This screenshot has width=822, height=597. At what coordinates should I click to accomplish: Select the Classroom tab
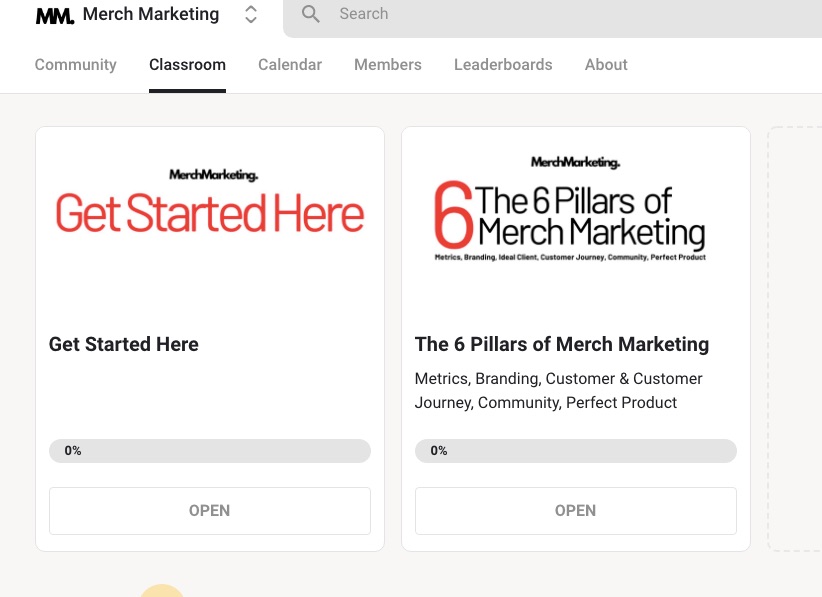tap(187, 65)
